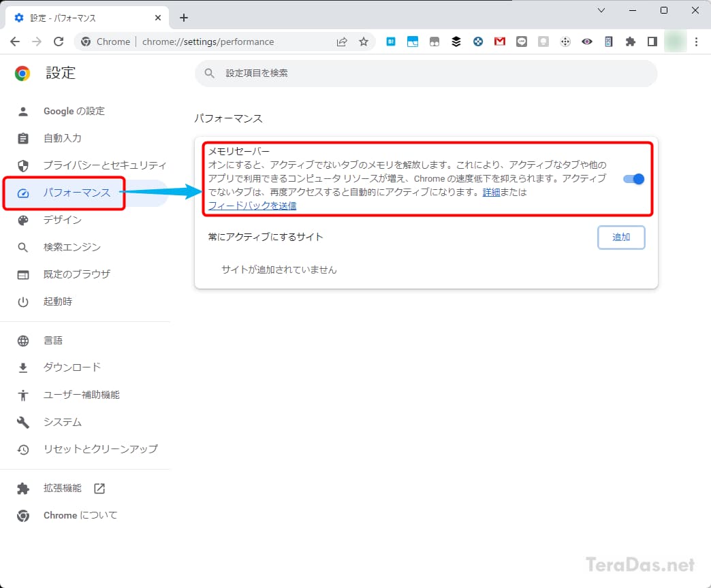The image size is (711, 588).
Task: Open the gray two-dot extension icon
Action: (x=434, y=42)
